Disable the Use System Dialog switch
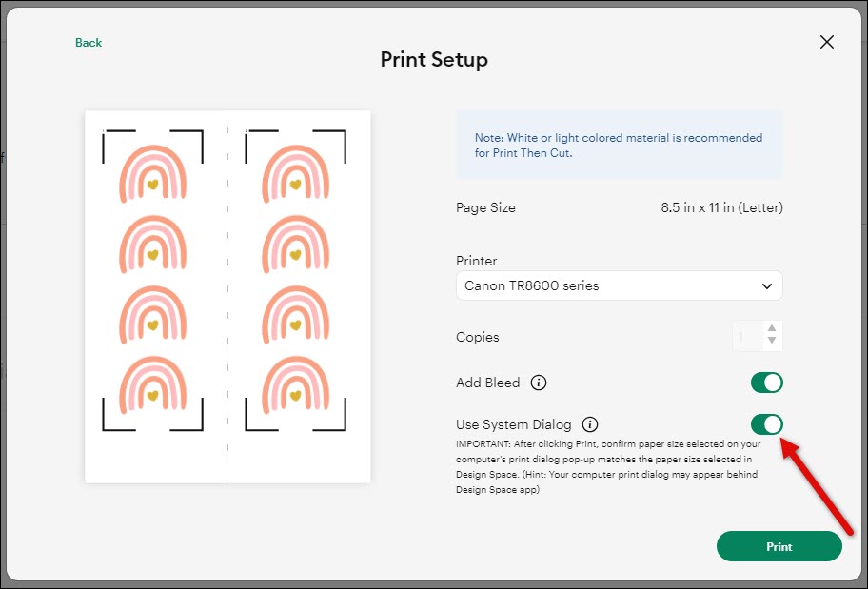The height and width of the screenshot is (589, 868). pos(766,424)
